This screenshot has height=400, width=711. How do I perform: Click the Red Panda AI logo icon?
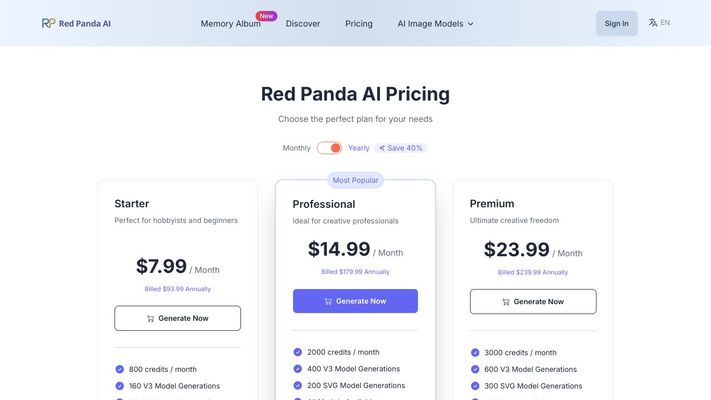point(48,23)
